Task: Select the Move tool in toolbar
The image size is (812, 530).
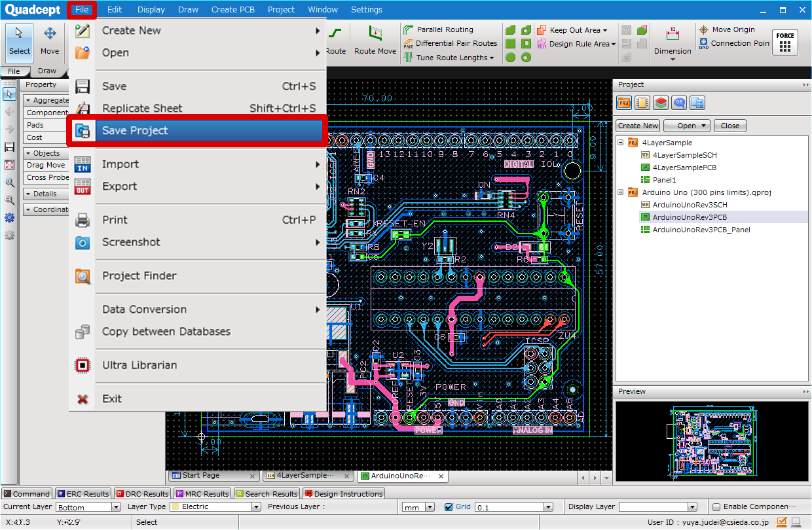Action: point(50,41)
